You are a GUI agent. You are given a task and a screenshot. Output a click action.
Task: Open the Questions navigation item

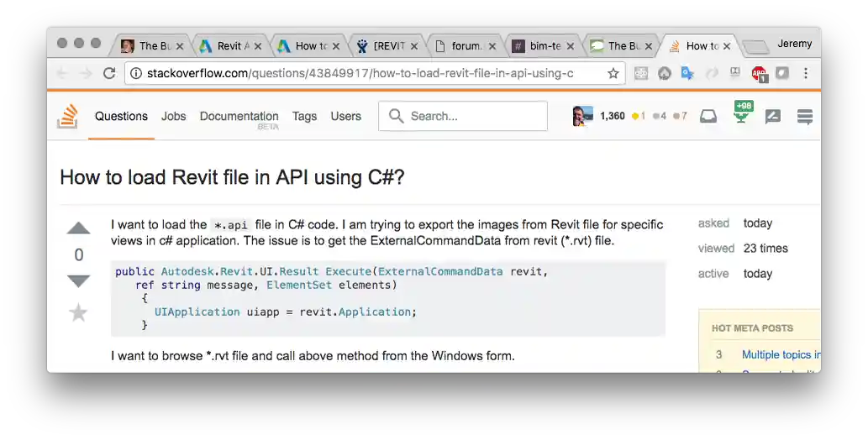(121, 117)
